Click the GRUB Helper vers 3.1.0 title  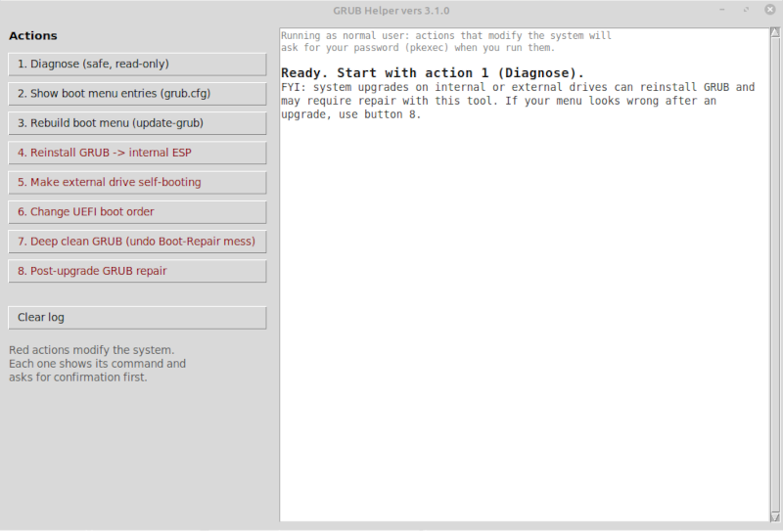click(x=391, y=11)
